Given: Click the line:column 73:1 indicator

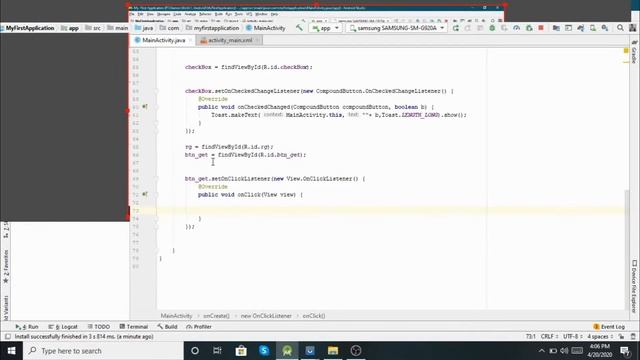Looking at the screenshot, I should (x=531, y=337).
